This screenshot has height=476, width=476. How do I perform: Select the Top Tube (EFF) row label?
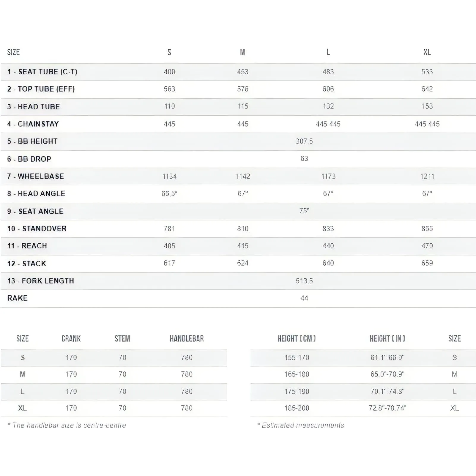[x=41, y=89]
